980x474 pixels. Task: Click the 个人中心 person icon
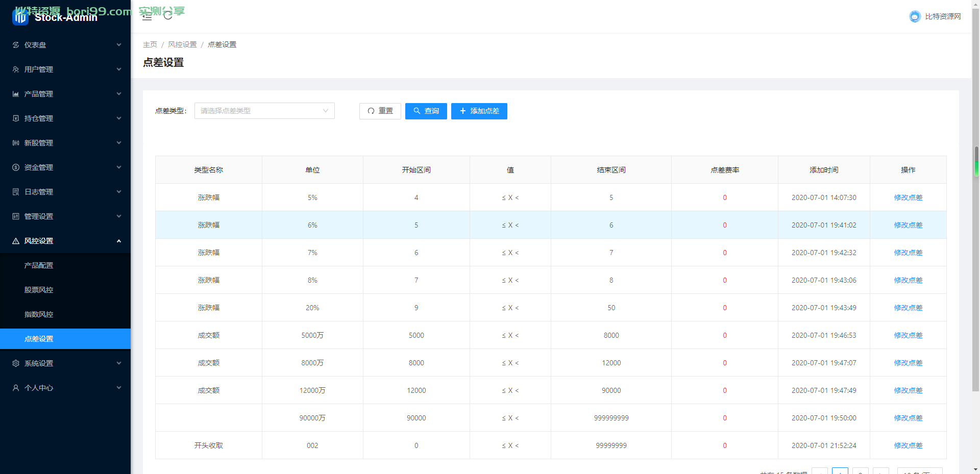pyautogui.click(x=16, y=388)
